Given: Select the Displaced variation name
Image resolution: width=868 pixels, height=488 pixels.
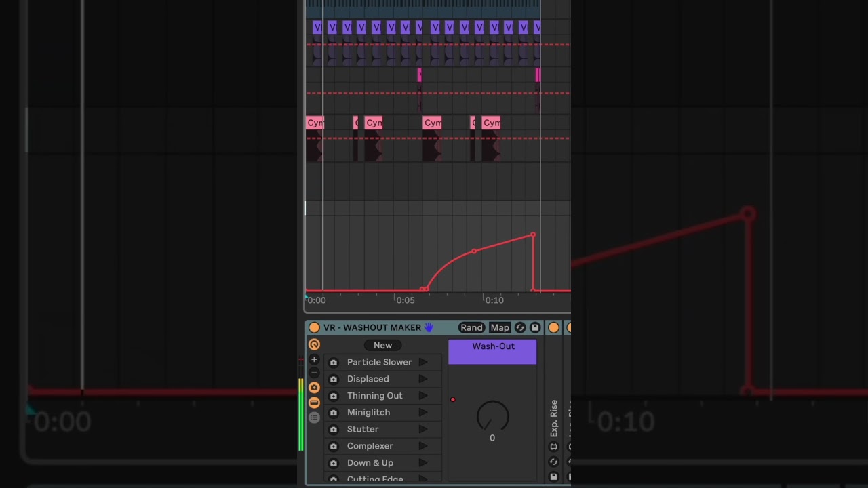Looking at the screenshot, I should pyautogui.click(x=368, y=379).
